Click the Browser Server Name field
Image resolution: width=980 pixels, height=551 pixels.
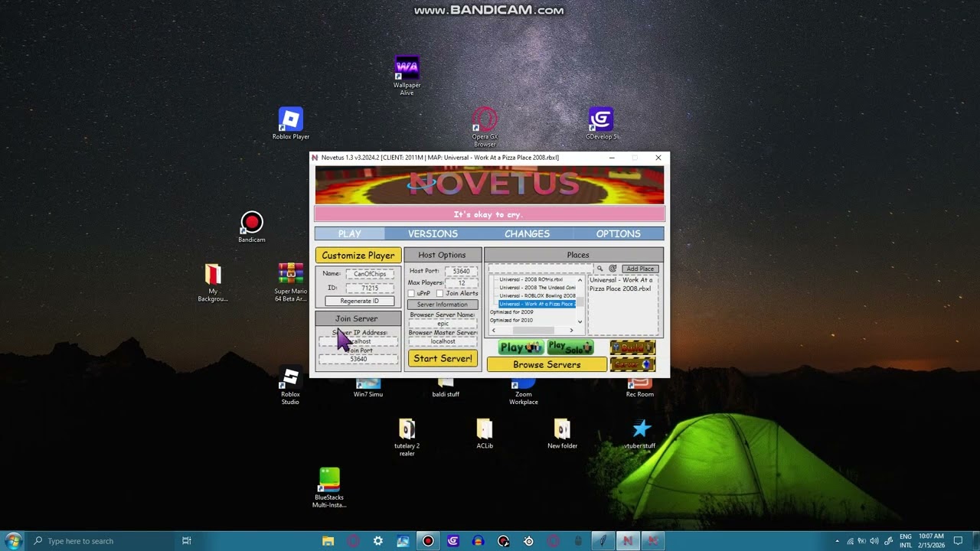[x=443, y=324]
